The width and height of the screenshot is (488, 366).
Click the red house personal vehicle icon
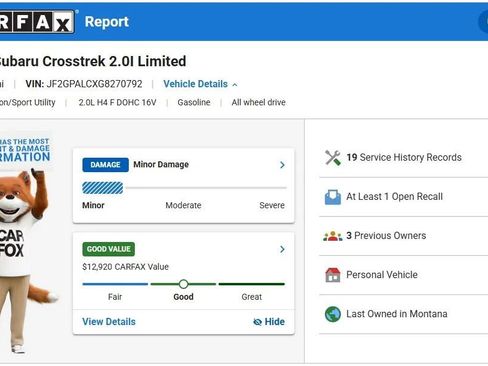coord(333,275)
